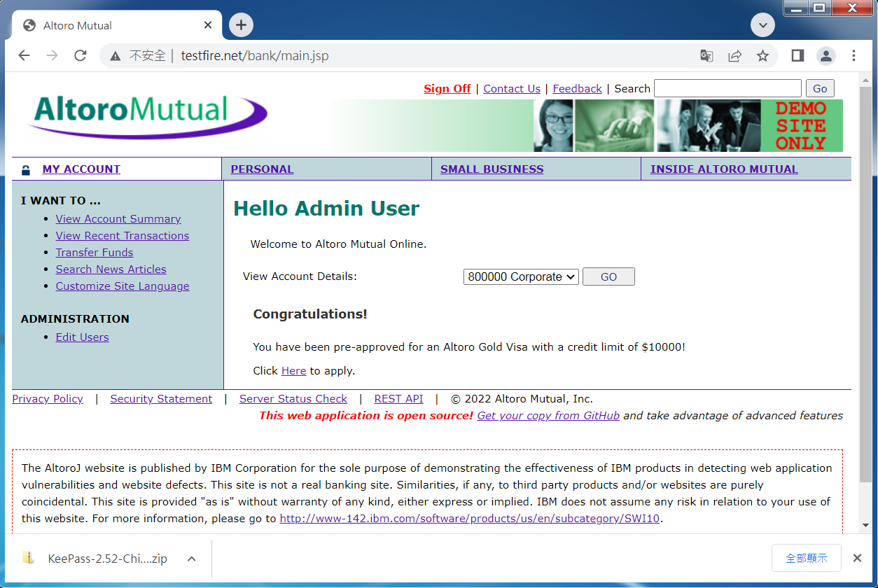Open the Server Status Check link

coord(293,399)
